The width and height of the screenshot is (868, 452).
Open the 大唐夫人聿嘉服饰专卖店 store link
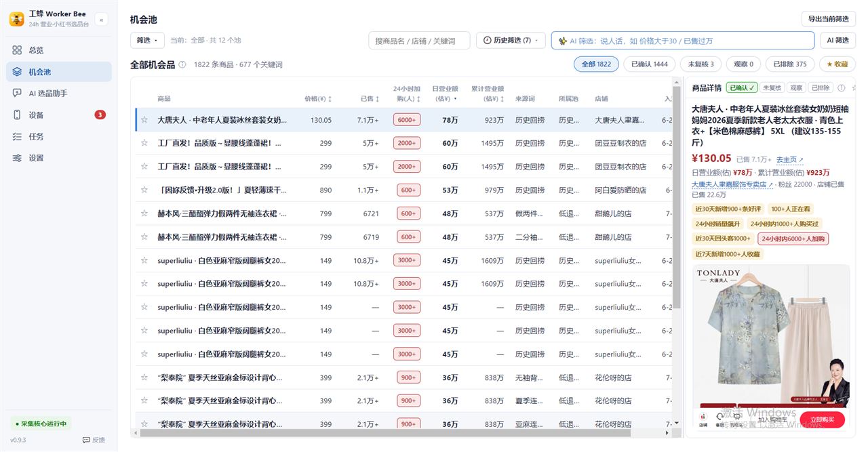click(732, 184)
